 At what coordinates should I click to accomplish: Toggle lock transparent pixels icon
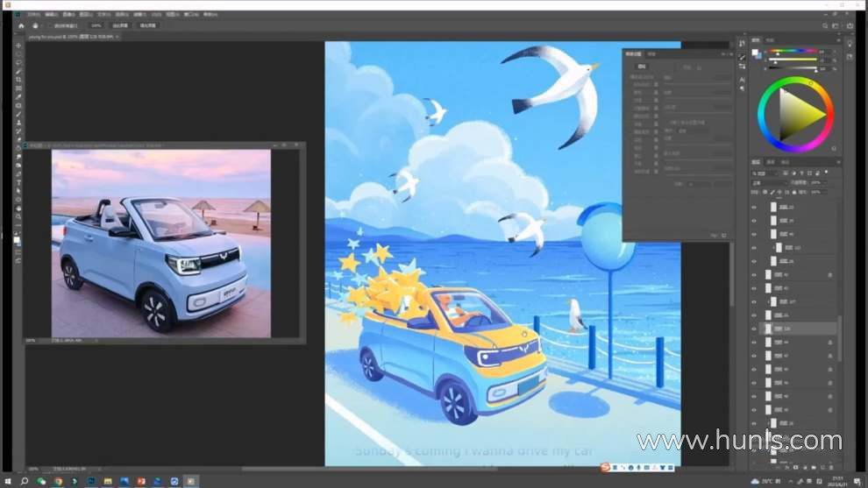click(765, 192)
